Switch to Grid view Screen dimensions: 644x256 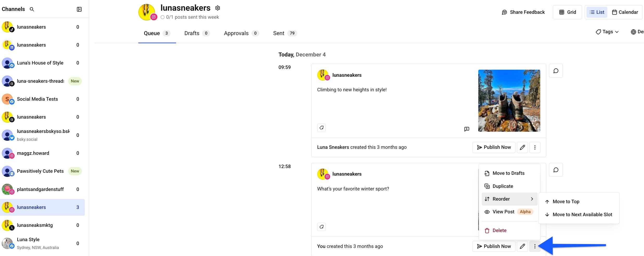point(568,12)
